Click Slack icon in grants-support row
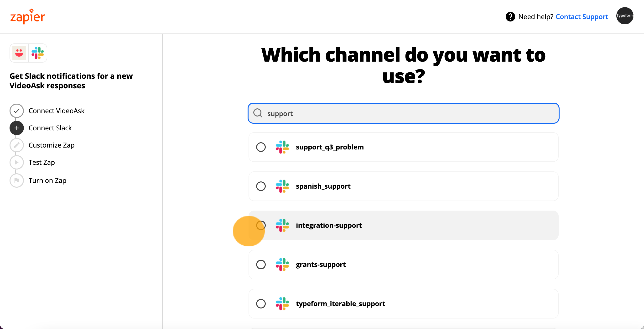Viewport: 644px width, 329px height. [x=282, y=265]
